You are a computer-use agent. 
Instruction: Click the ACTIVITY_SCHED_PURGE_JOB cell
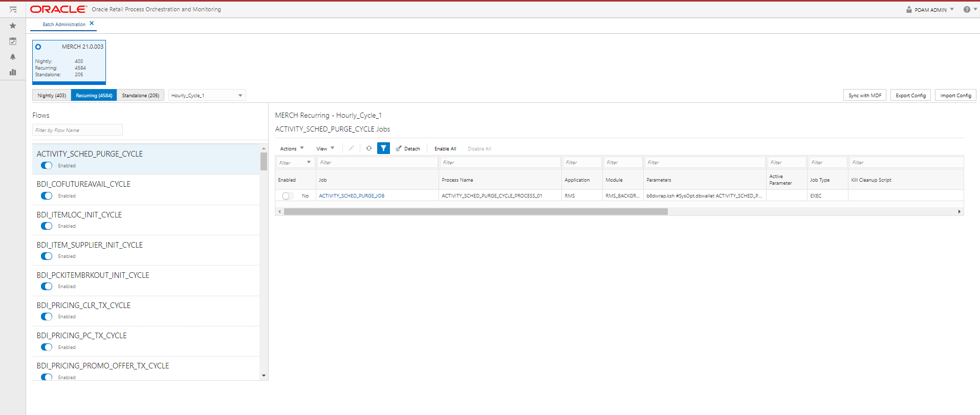tap(352, 196)
